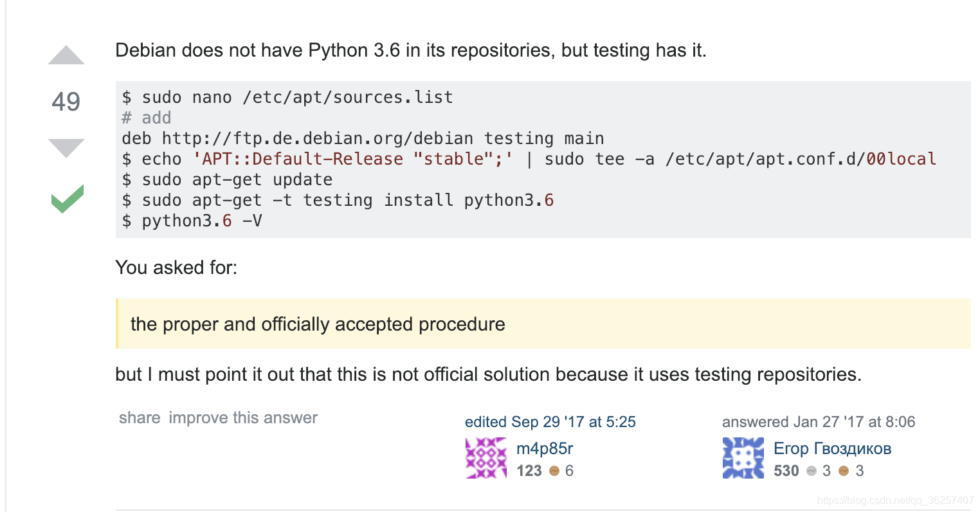Image resolution: width=980 pixels, height=512 pixels.
Task: Open m4p85r user profile link
Action: [545, 448]
